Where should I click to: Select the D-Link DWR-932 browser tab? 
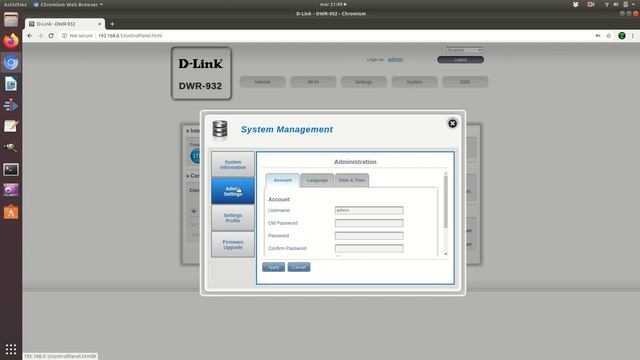pos(64,24)
